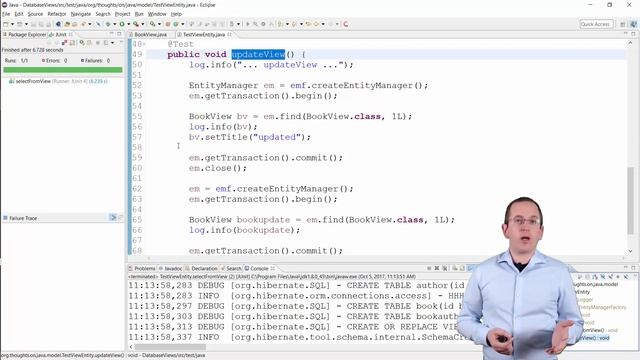Open the Run launch dropdown arrow

128,24
